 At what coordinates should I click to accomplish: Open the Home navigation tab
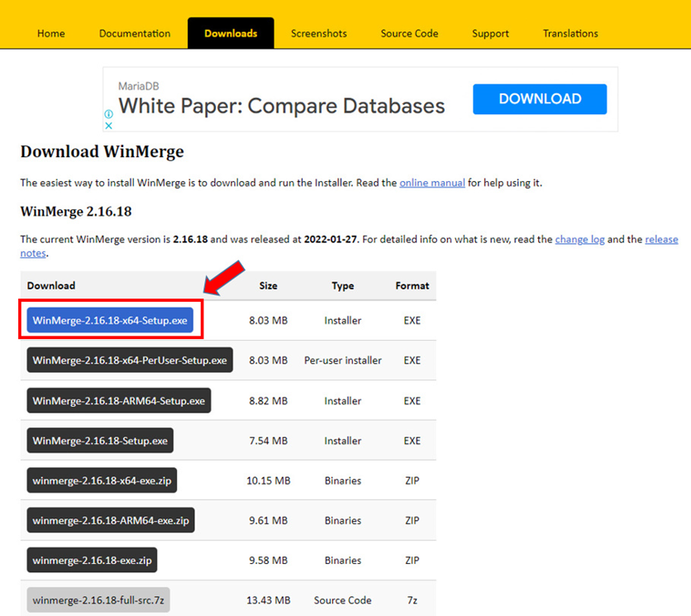(x=51, y=34)
